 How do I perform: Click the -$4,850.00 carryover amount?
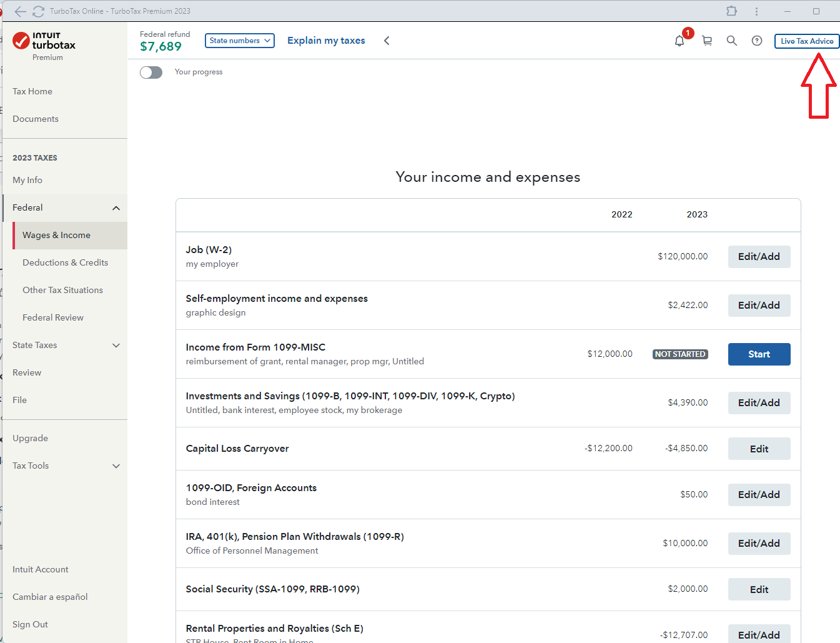686,448
